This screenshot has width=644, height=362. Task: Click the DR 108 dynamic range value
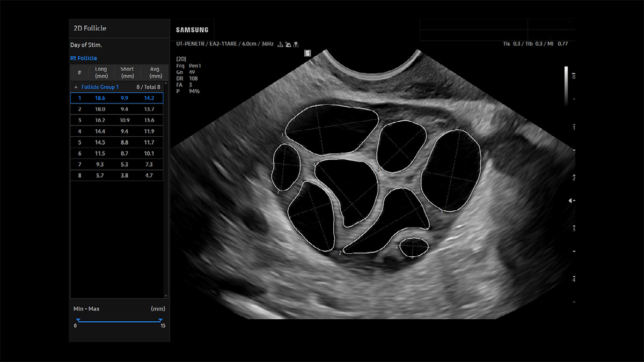(x=187, y=78)
